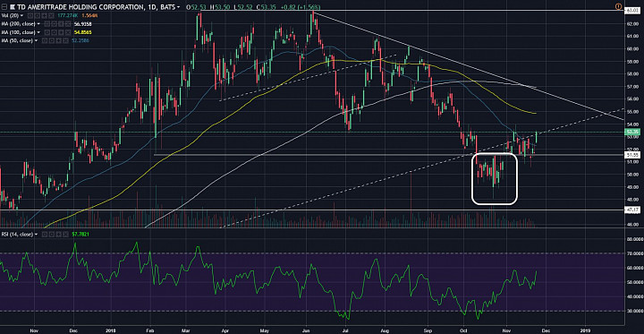Screen dimensions: 644x334
Task: Open the Vol (20) indicator dropdown arrow
Action: pos(21,15)
